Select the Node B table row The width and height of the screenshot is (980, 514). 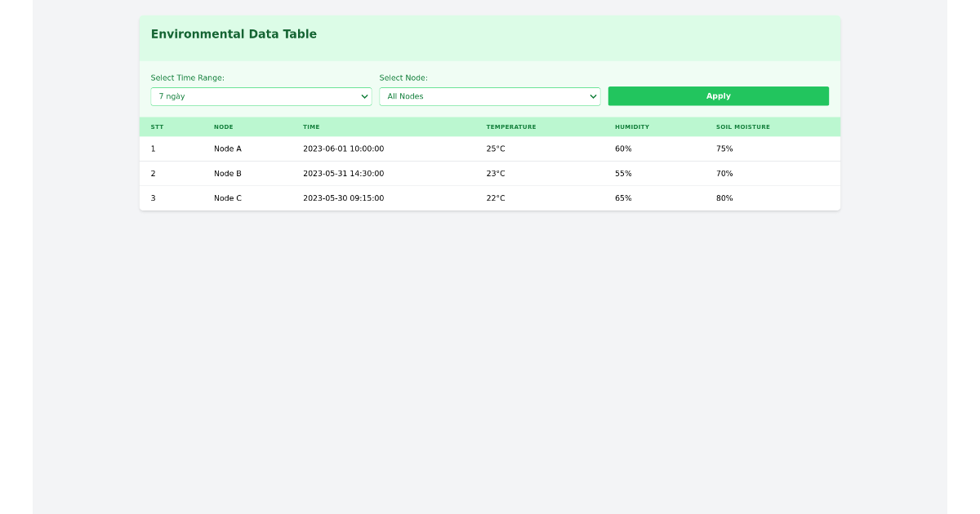point(490,173)
